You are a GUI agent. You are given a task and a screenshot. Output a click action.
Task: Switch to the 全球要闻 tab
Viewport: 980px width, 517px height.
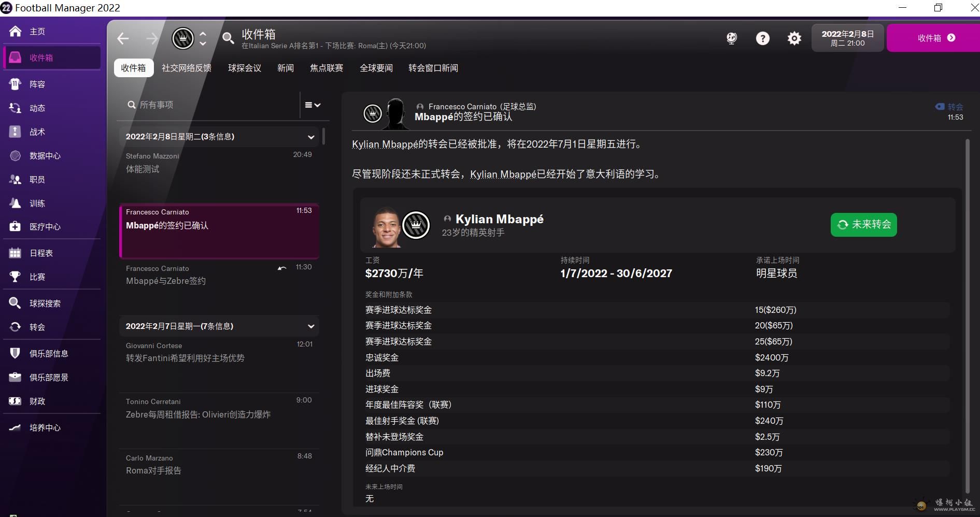376,68
